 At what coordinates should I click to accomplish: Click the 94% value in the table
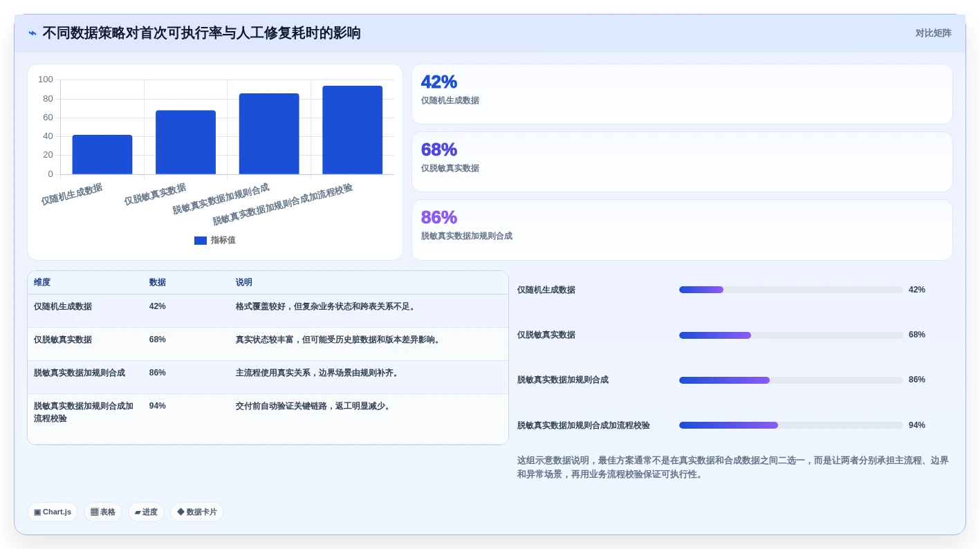[158, 406]
